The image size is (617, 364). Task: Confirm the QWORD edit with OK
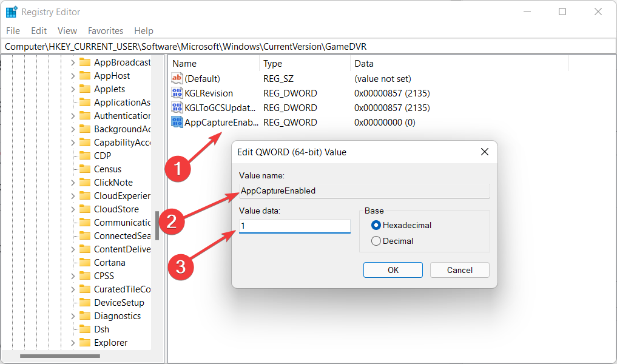393,270
